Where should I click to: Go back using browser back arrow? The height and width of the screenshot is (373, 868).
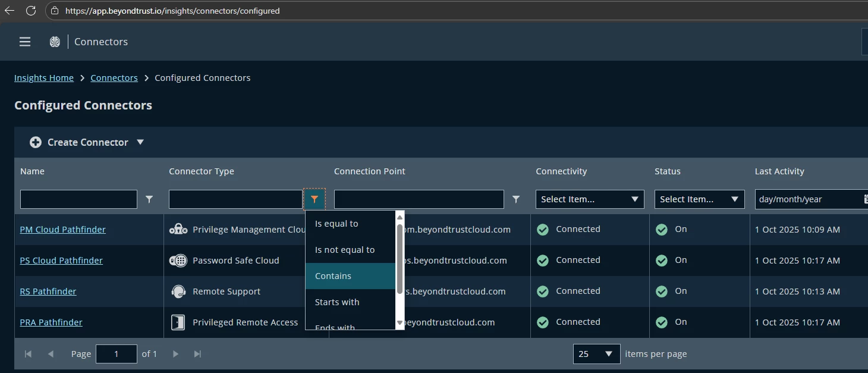click(x=10, y=11)
